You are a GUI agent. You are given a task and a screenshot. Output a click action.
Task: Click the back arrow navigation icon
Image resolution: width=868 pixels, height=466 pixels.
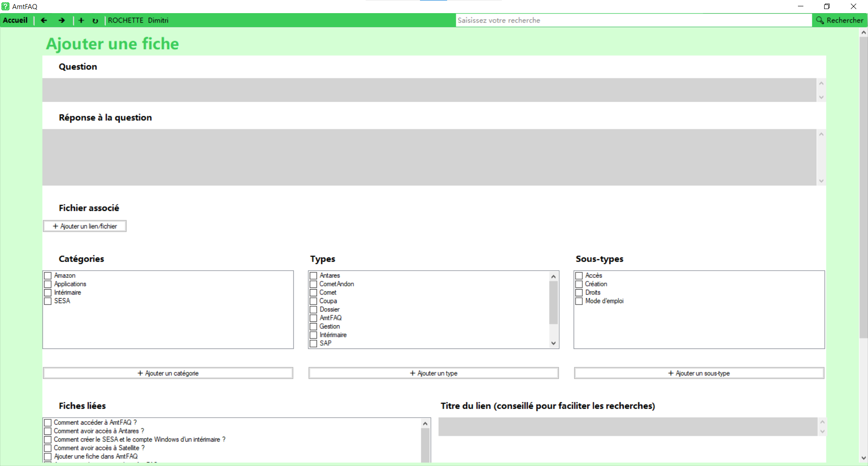click(x=44, y=20)
